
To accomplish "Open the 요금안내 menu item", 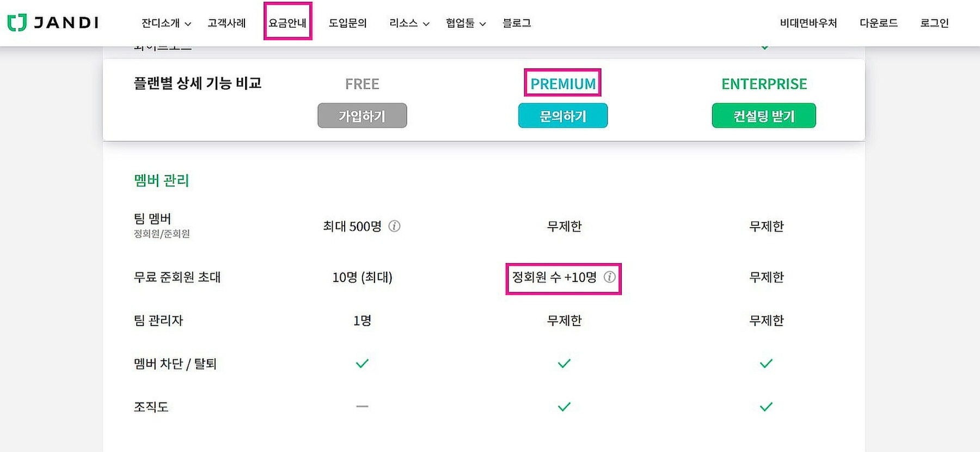I will click(287, 23).
